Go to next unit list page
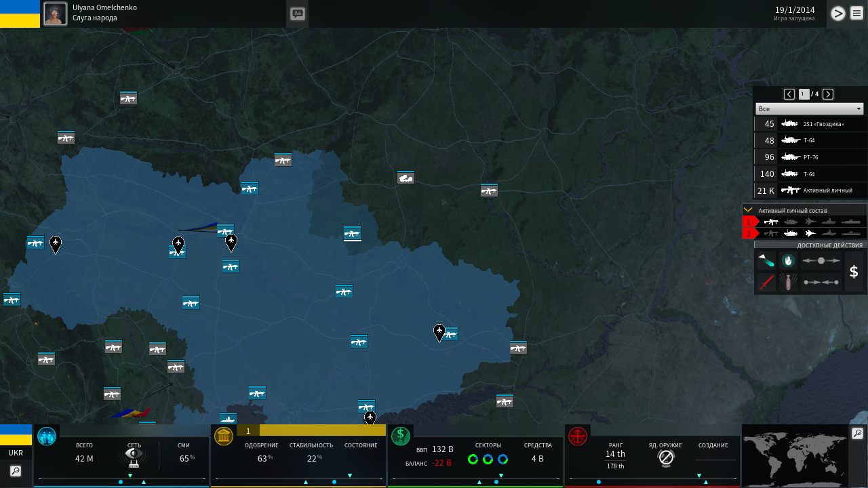 [828, 94]
